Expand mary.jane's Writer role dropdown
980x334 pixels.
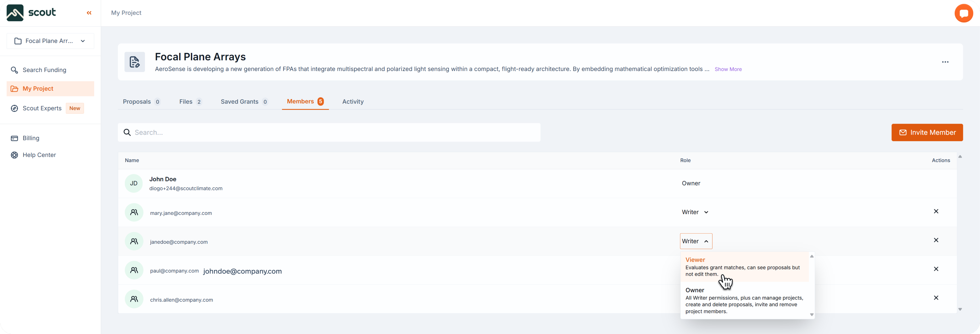click(695, 212)
